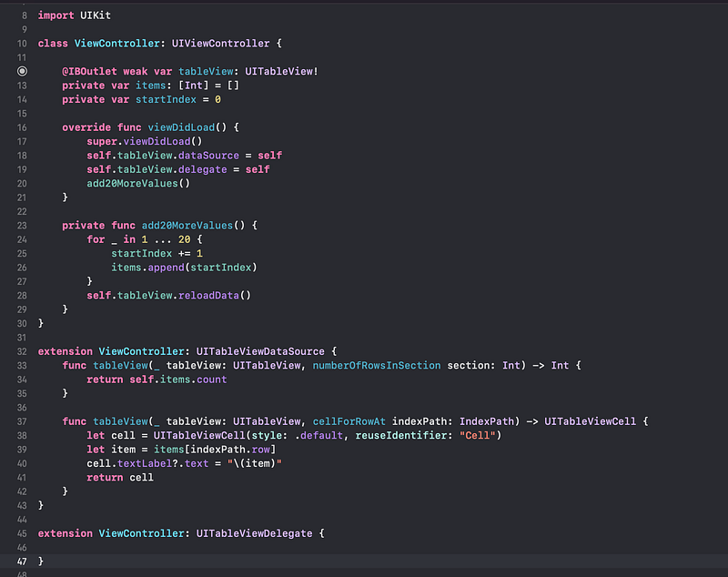Image resolution: width=728 pixels, height=577 pixels.
Task: Click line number 32 in the gutter
Action: (x=22, y=351)
